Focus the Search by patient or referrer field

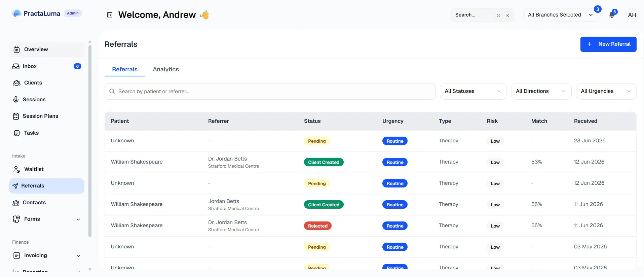(270, 91)
